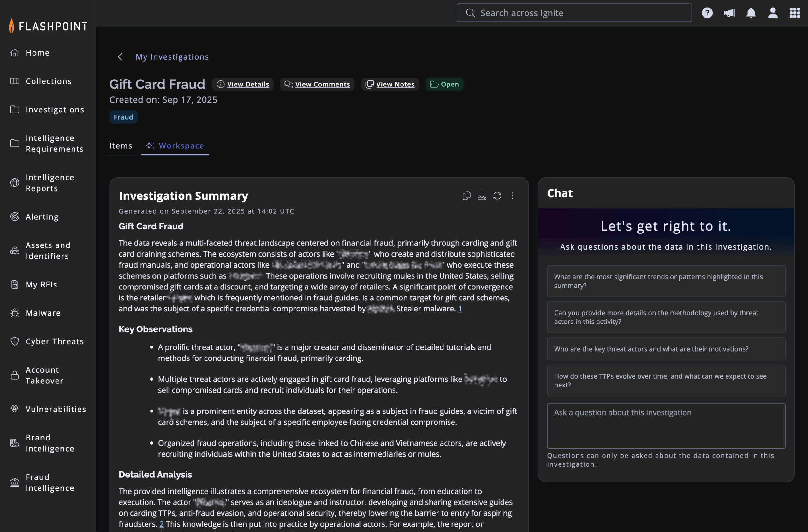Screen dimensions: 808x532
Task: Open the user profile icon
Action: [x=773, y=13]
